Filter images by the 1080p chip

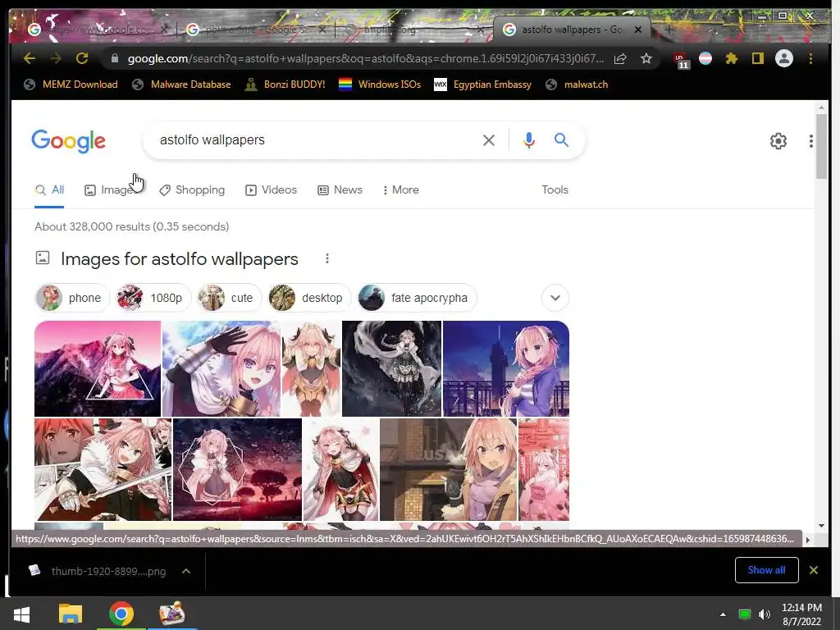[153, 298]
